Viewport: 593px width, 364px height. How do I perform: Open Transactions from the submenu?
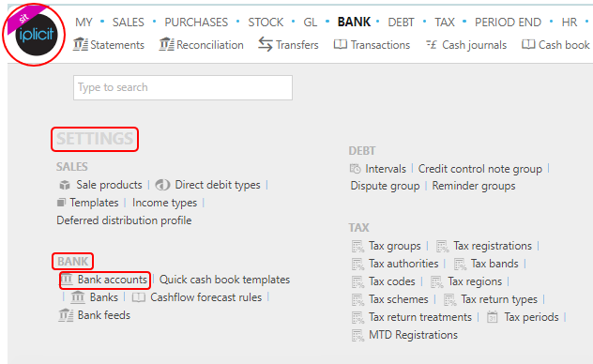380,45
